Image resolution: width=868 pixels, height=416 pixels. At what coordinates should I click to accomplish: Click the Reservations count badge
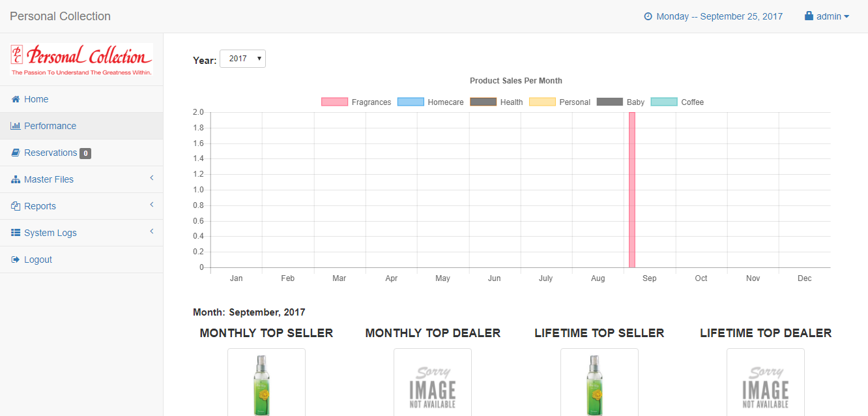click(85, 153)
